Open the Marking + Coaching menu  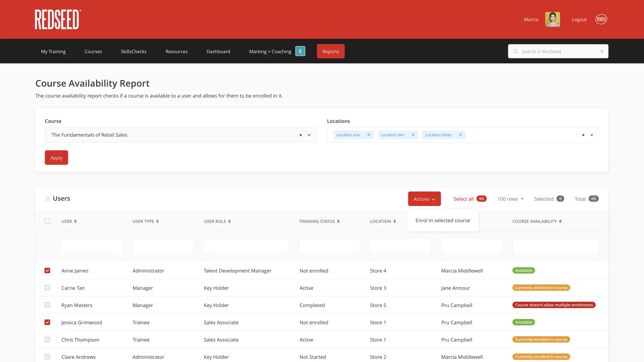pos(270,51)
